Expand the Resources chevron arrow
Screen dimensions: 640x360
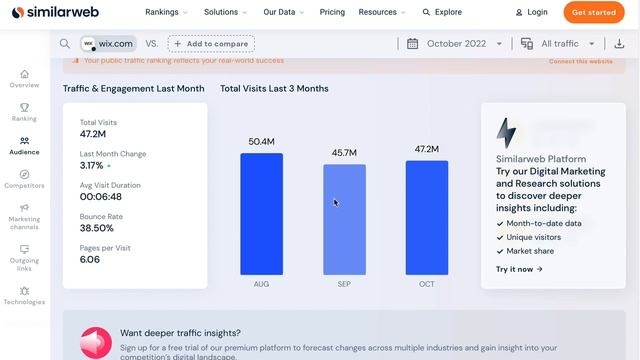click(403, 13)
